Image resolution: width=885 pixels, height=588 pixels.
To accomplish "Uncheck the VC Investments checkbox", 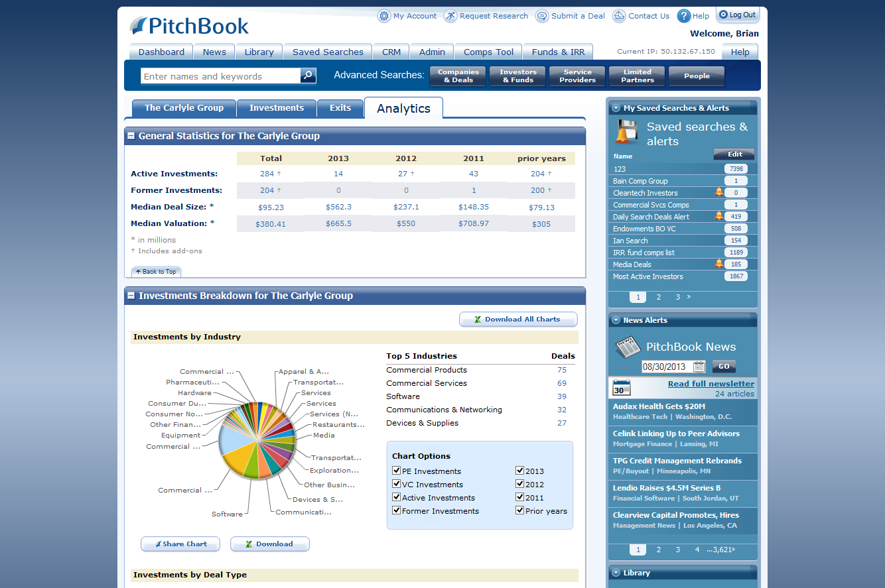I will pos(397,484).
